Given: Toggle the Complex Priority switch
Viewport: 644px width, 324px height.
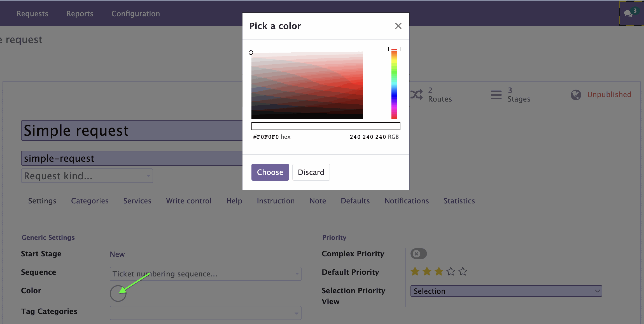Looking at the screenshot, I should 418,254.
